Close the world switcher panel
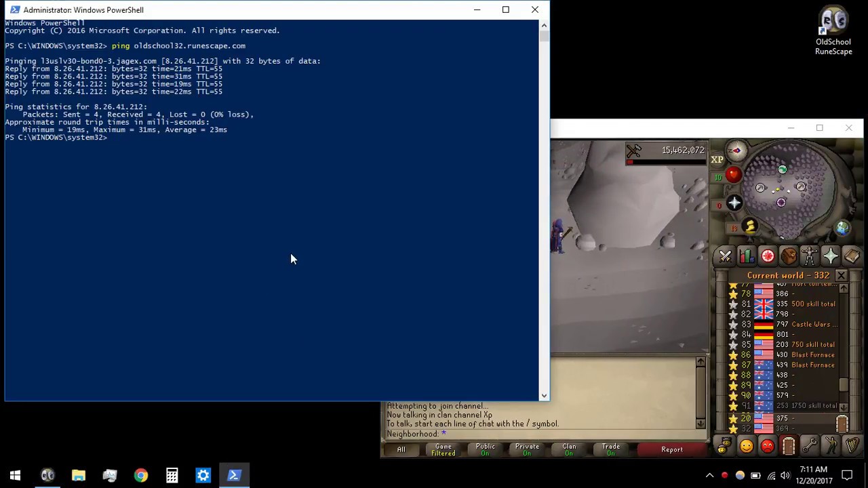 point(841,275)
